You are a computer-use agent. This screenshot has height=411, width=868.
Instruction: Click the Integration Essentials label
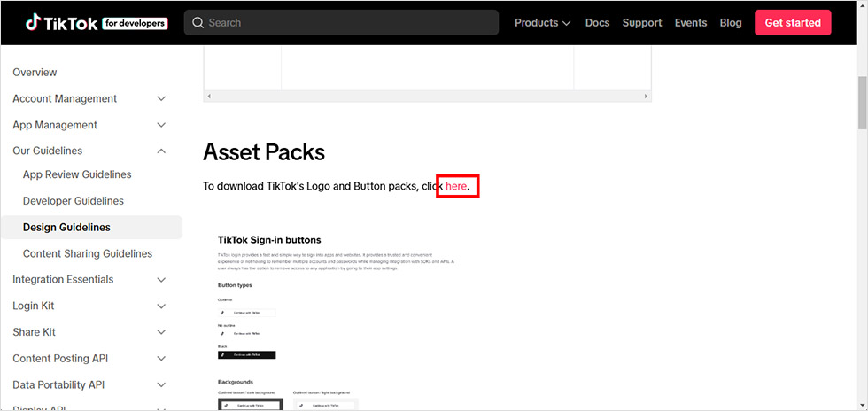coord(63,280)
